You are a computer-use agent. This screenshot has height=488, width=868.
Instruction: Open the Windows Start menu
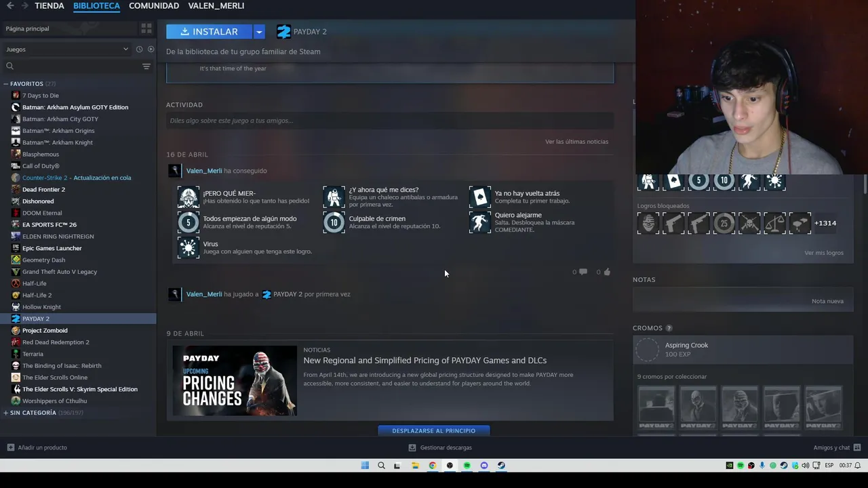tap(365, 466)
